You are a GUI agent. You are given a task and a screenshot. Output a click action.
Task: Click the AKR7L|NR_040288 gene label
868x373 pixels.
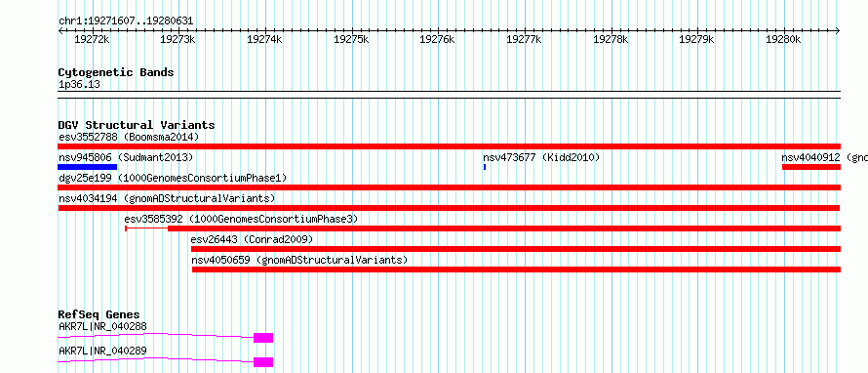(x=102, y=326)
